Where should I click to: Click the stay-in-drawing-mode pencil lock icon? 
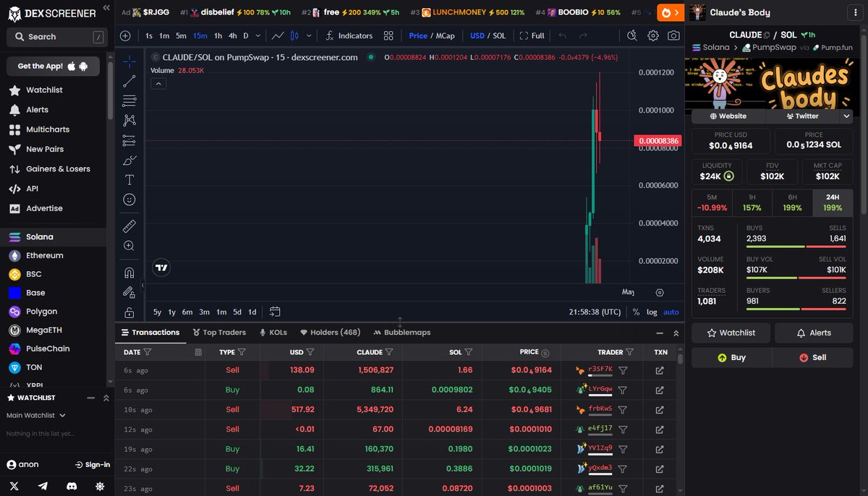tap(129, 292)
